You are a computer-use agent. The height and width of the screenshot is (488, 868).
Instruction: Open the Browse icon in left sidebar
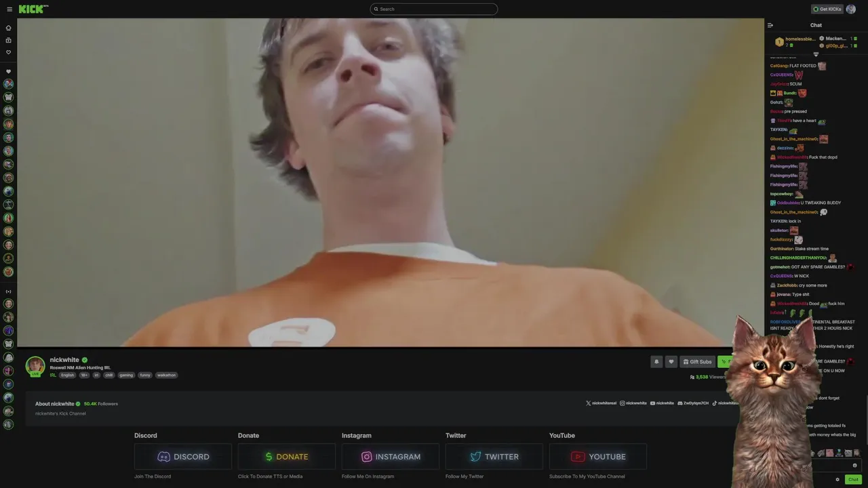(x=9, y=40)
